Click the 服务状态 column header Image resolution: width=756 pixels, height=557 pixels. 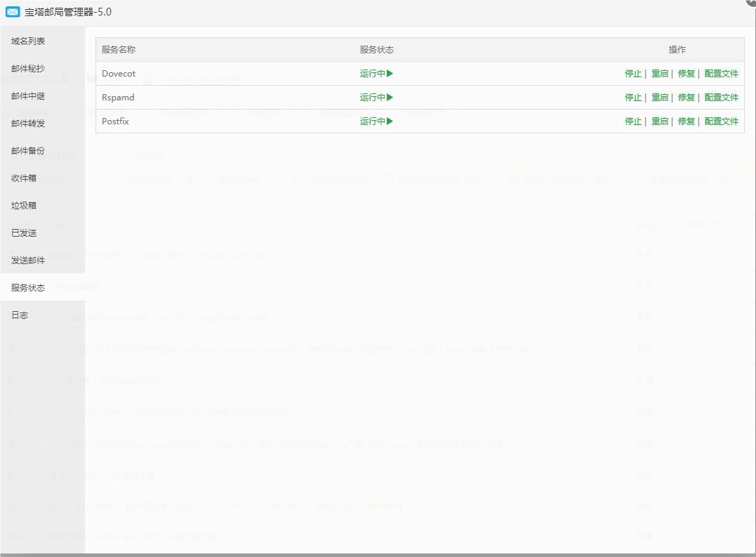click(376, 50)
